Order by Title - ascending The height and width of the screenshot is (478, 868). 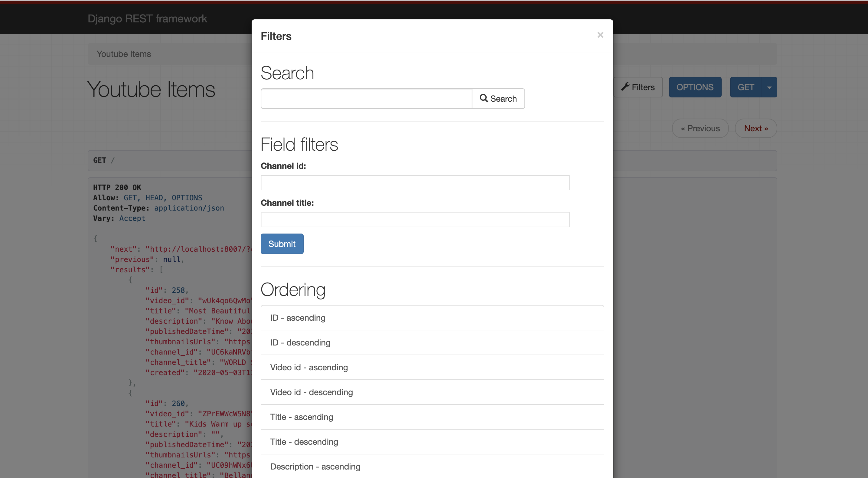[x=432, y=417]
